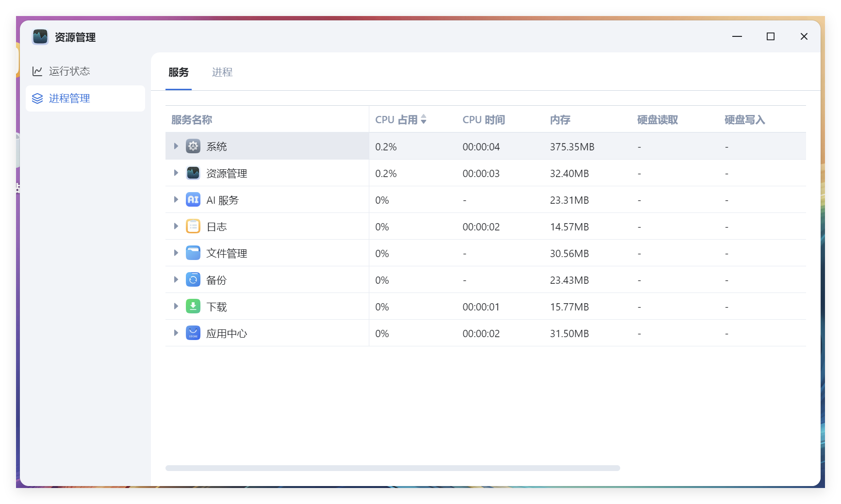This screenshot has height=504, width=841.
Task: Click the 资源管理 window title text
Action: 75,37
